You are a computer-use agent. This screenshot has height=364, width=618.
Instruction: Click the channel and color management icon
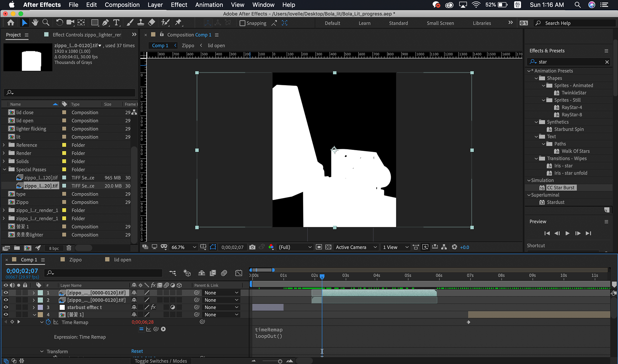pyautogui.click(x=271, y=247)
